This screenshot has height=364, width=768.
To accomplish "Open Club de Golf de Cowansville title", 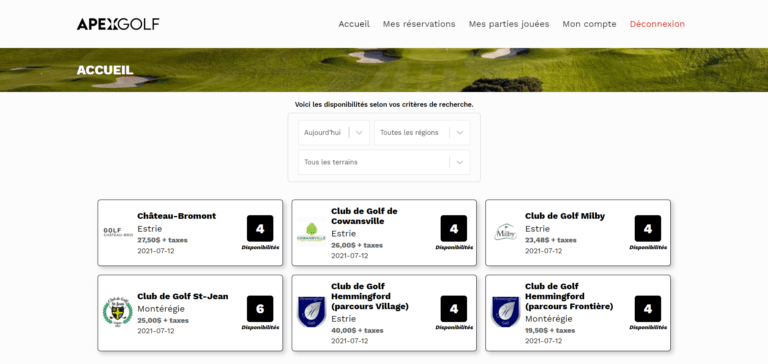I will pos(364,216).
